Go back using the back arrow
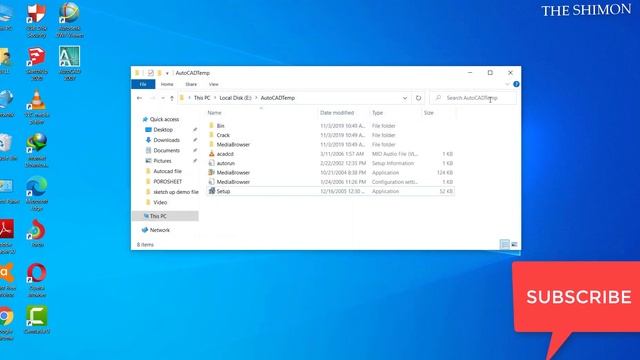This screenshot has height=360, width=640. click(x=140, y=98)
